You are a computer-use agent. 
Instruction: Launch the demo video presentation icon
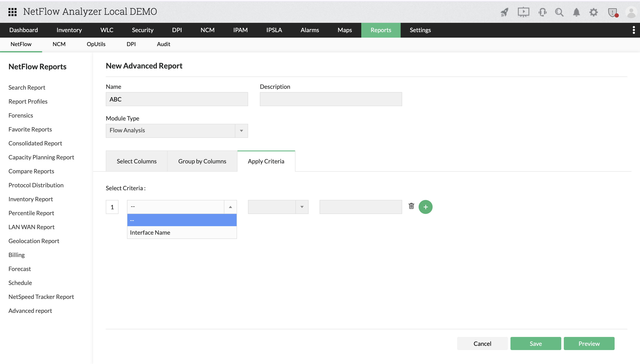coord(524,12)
